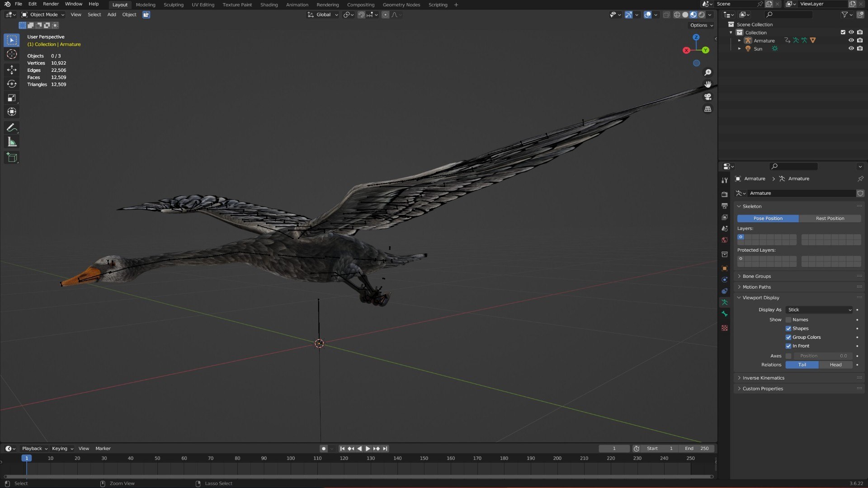
Task: Activate the Transform tool
Action: point(12,112)
